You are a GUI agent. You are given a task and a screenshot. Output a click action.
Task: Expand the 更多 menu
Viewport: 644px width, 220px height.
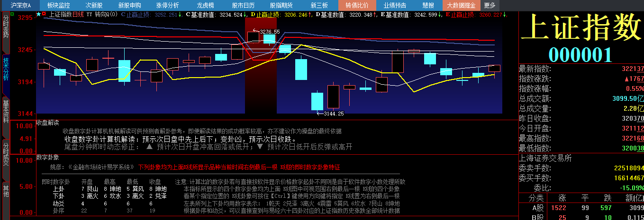coord(490,5)
